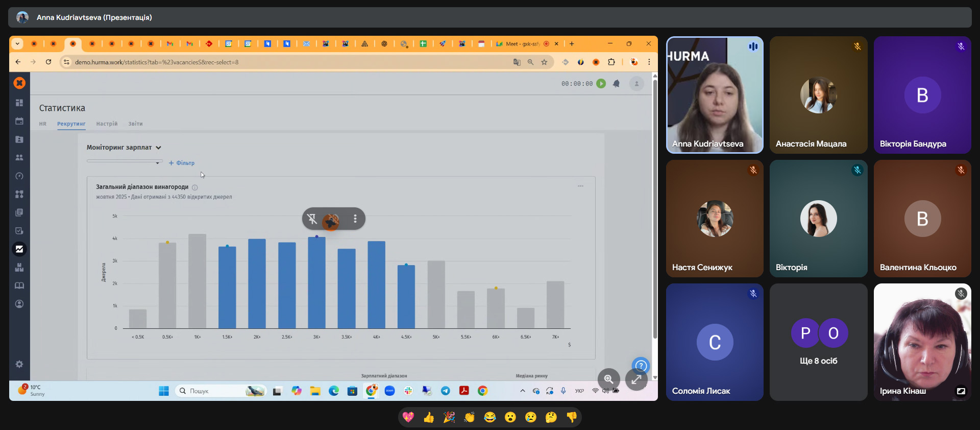The image size is (980, 430).
Task: Open the Ще 8 осіб participants tile
Action: (x=818, y=342)
